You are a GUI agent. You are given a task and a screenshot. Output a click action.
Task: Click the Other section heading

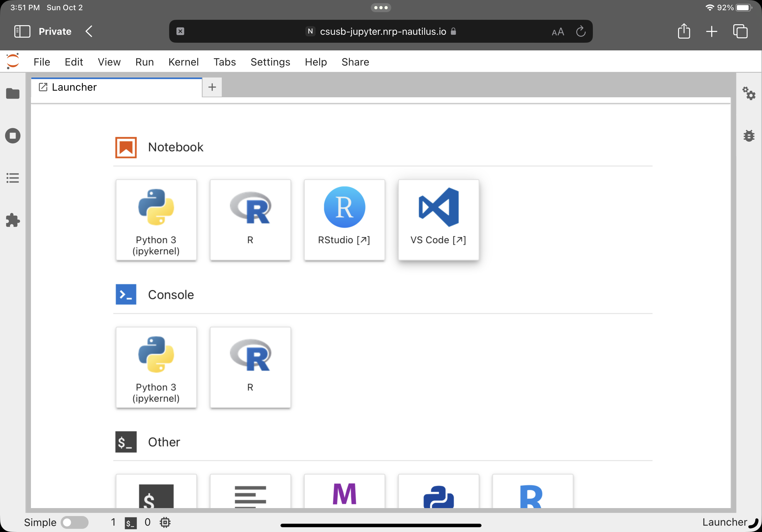pyautogui.click(x=164, y=442)
